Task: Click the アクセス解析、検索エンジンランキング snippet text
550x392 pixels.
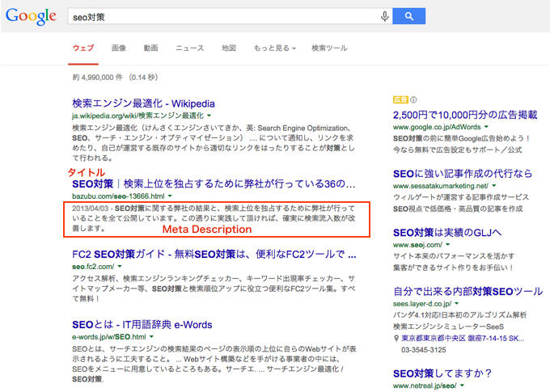Action: coord(214,289)
